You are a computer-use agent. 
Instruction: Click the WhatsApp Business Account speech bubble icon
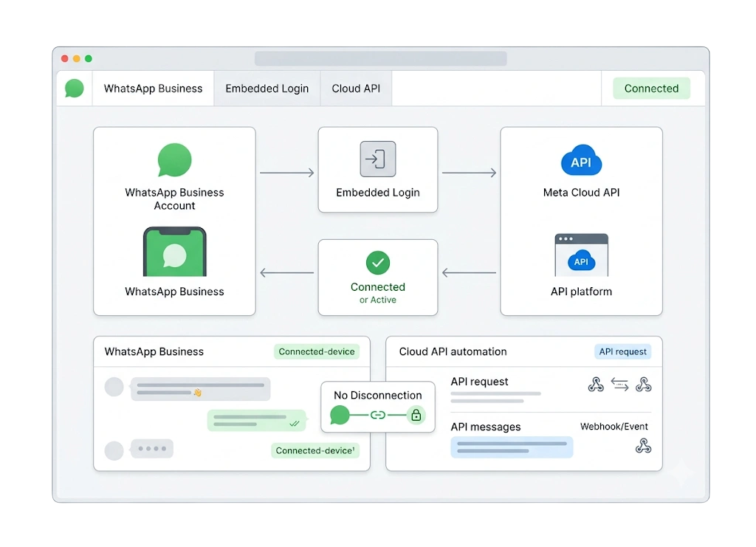(x=174, y=160)
